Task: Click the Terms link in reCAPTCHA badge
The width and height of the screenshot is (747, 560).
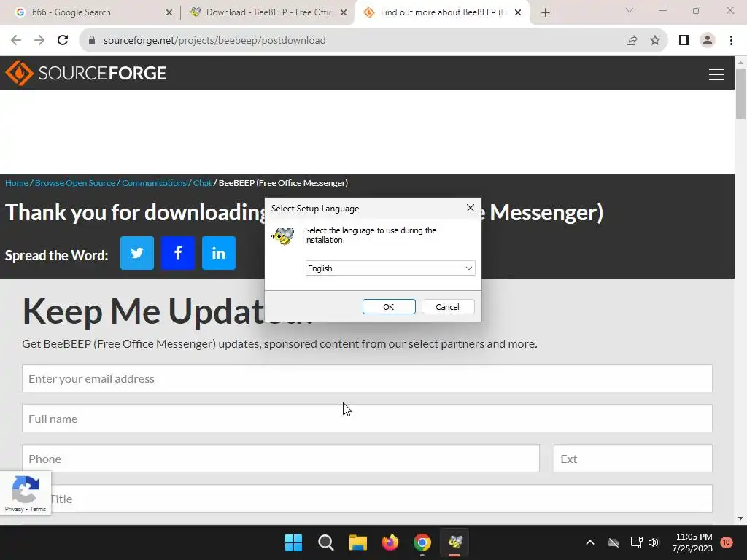Action: (x=38, y=509)
